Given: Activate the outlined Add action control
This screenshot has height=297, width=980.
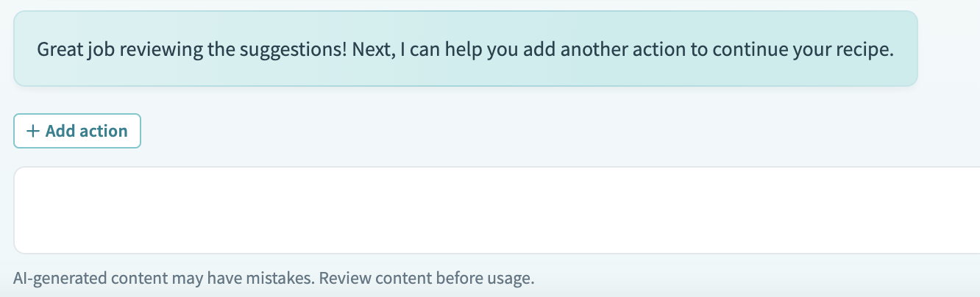Looking at the screenshot, I should [x=77, y=131].
